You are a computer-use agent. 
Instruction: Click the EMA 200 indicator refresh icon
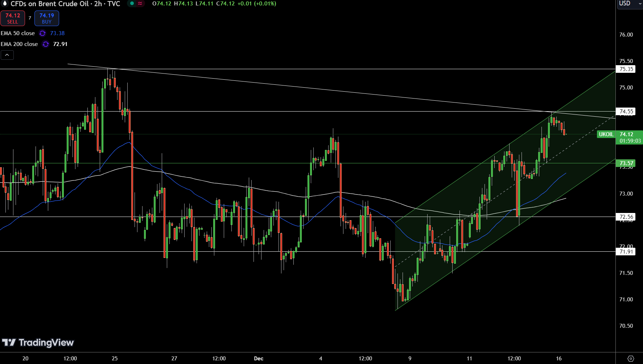(x=46, y=44)
